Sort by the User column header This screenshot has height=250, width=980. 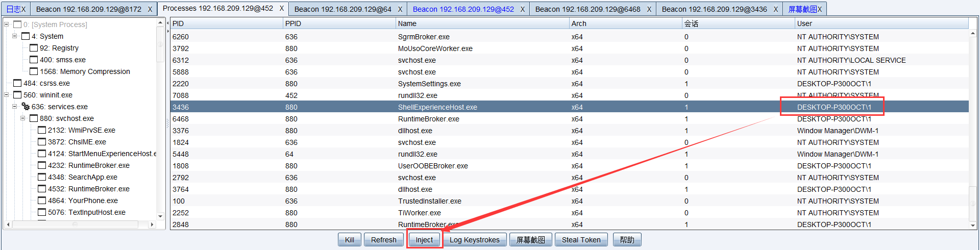[881, 23]
